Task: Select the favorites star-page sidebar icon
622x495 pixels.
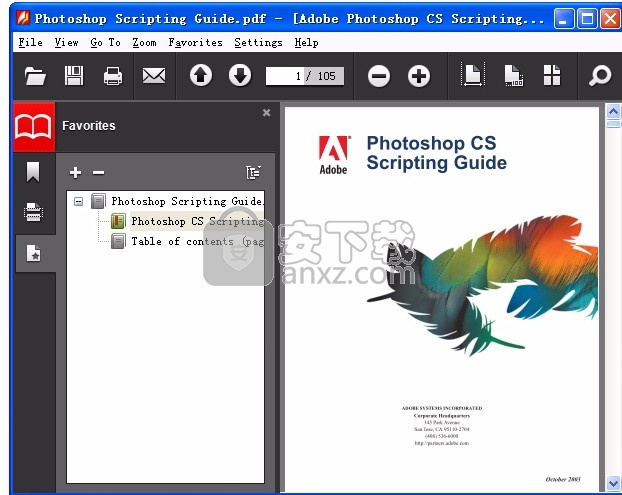Action: coord(33,253)
